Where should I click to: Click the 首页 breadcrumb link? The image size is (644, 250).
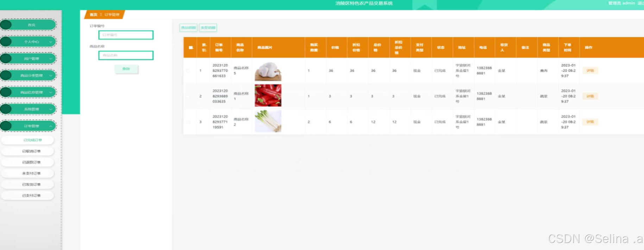click(93, 15)
